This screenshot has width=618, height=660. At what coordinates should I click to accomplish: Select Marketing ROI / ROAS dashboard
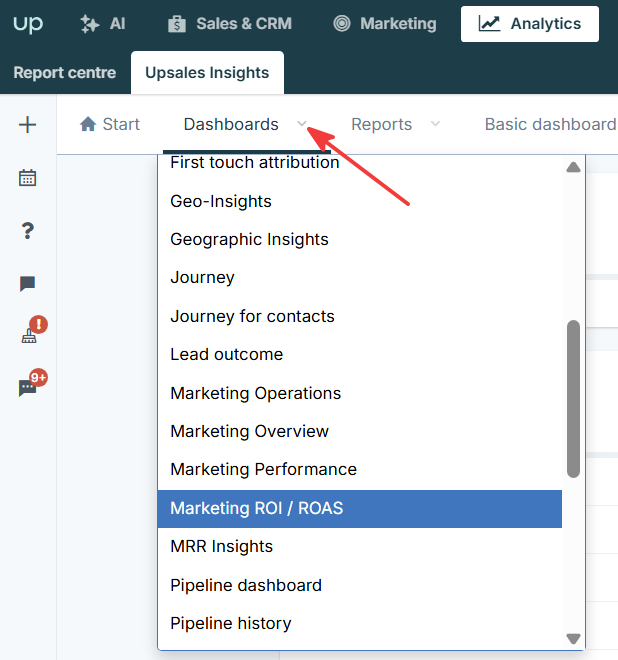point(360,508)
